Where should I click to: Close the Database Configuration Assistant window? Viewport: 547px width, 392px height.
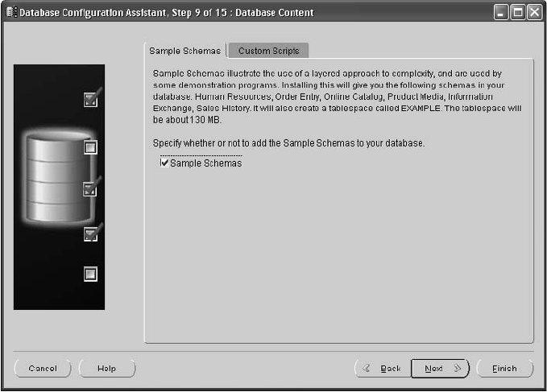535,13
